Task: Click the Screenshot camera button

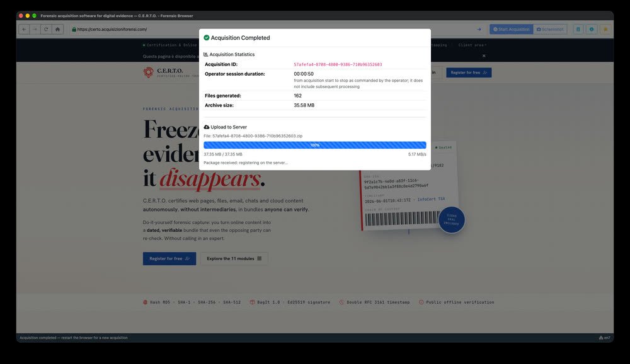Action: pos(550,30)
